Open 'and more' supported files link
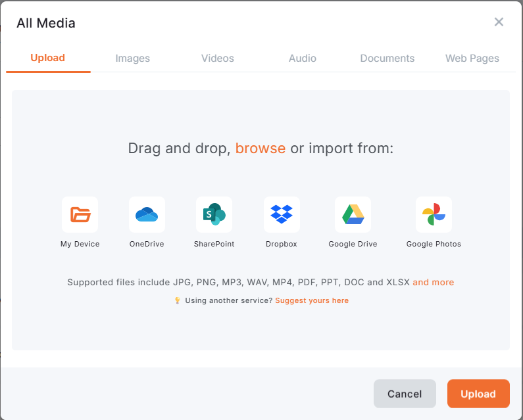 point(433,282)
